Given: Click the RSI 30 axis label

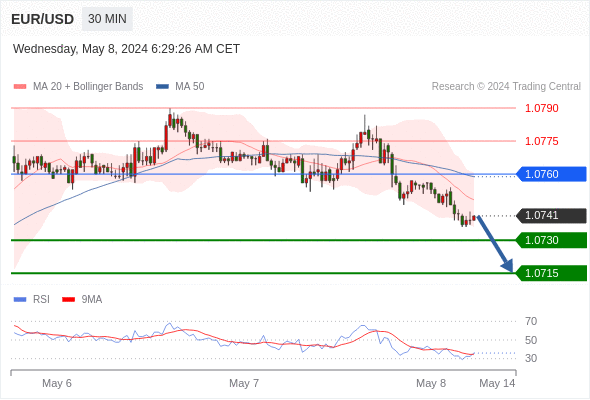Looking at the screenshot, I should click(531, 358).
